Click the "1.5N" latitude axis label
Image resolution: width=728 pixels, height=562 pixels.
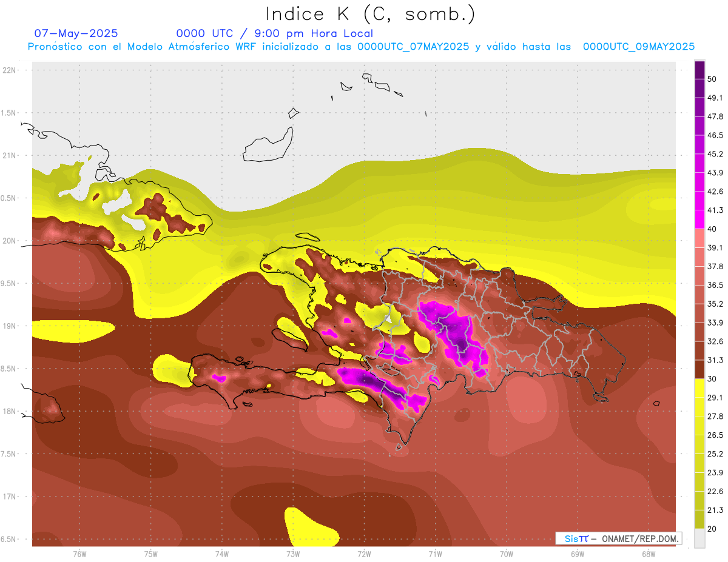(x=9, y=113)
